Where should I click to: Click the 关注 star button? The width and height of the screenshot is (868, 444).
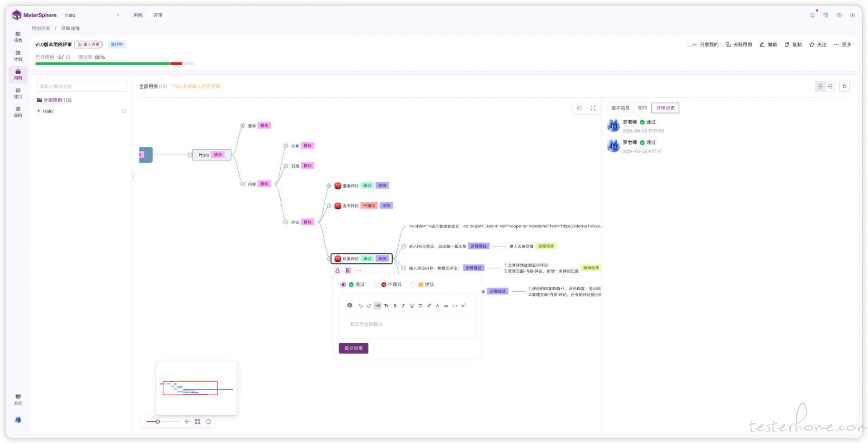[818, 45]
